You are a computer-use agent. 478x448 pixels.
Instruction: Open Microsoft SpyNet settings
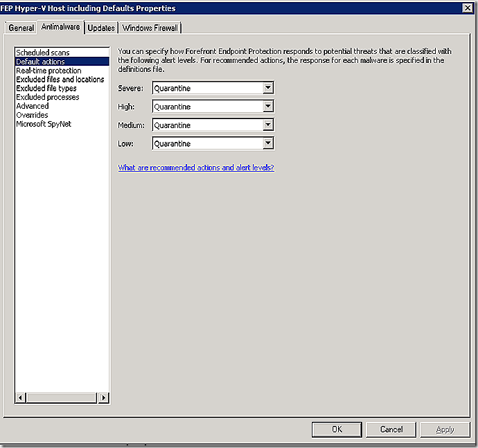coord(62,124)
